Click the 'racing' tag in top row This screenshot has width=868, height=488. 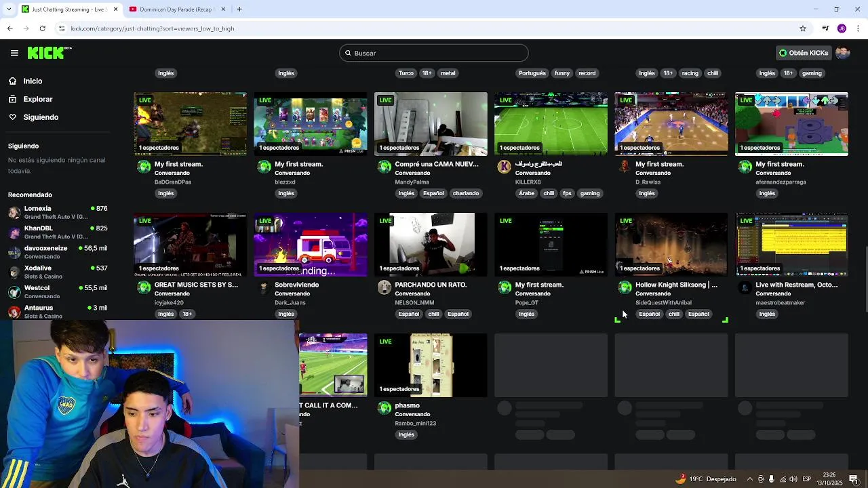[690, 73]
